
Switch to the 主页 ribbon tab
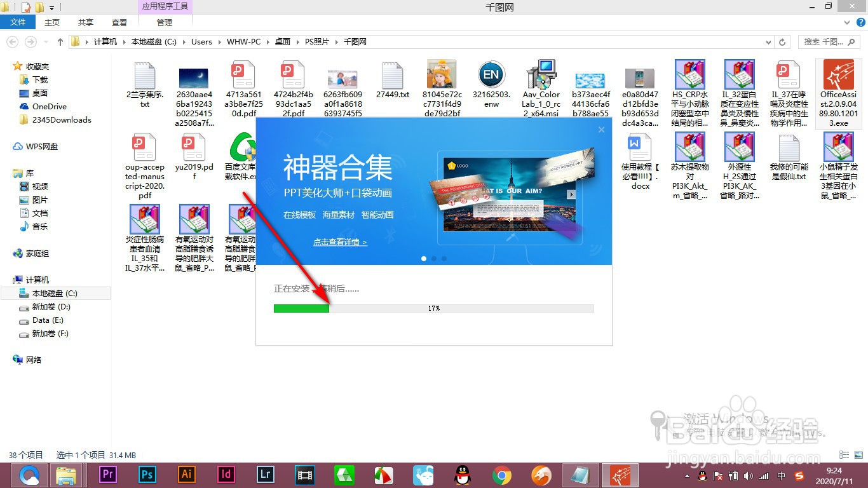coord(52,22)
